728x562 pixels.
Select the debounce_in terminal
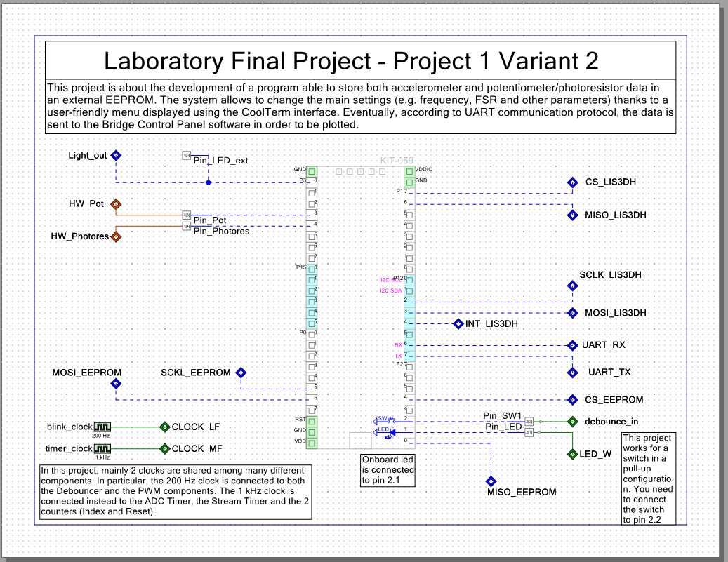572,422
